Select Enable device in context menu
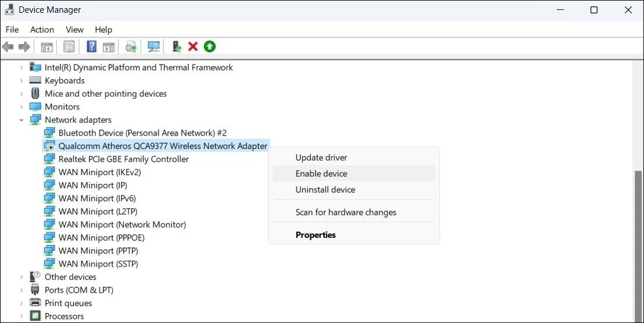Viewport: 644px width, 323px height. pyautogui.click(x=321, y=173)
